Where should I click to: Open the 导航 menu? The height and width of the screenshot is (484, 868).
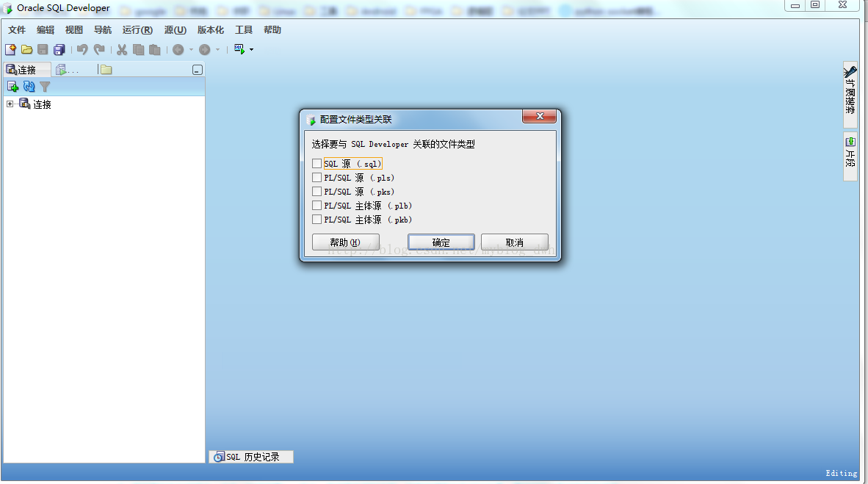(x=102, y=30)
